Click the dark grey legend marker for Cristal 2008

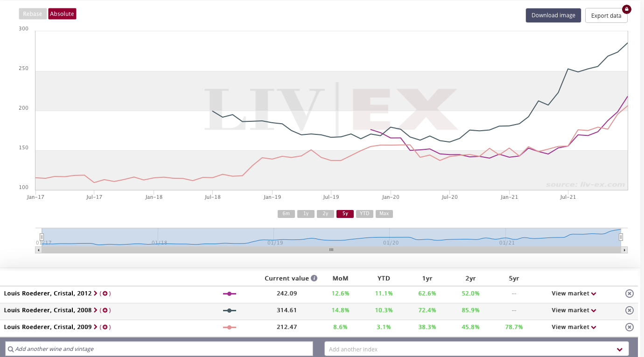pos(230,310)
